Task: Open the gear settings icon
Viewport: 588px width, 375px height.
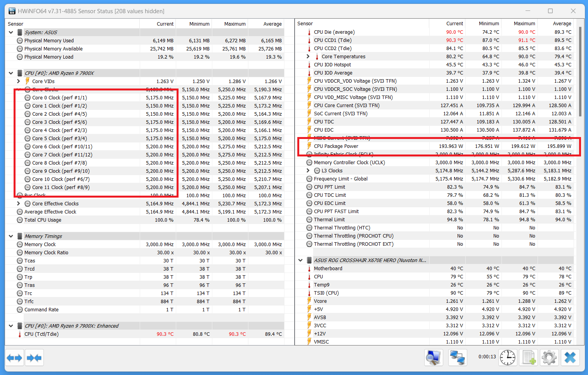Action: click(549, 358)
